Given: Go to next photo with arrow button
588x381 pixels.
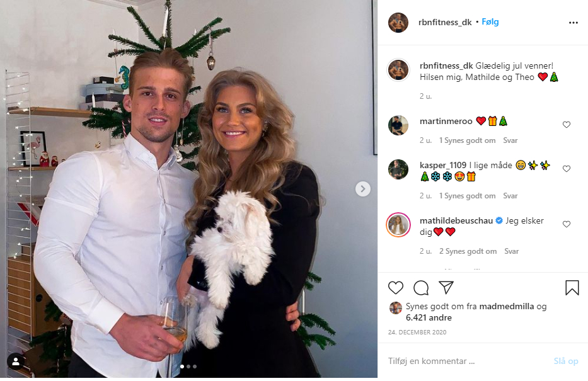Looking at the screenshot, I should pyautogui.click(x=362, y=189).
